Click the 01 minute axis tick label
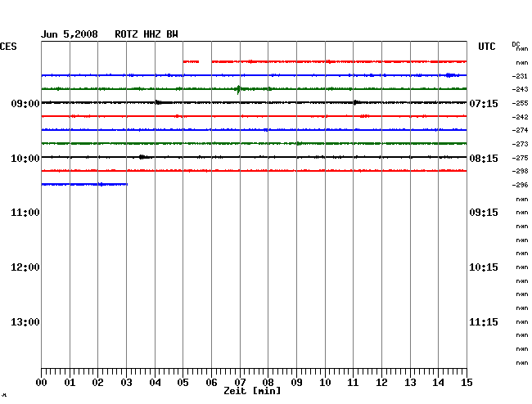Viewport: 532px width, 404px height. [70, 383]
